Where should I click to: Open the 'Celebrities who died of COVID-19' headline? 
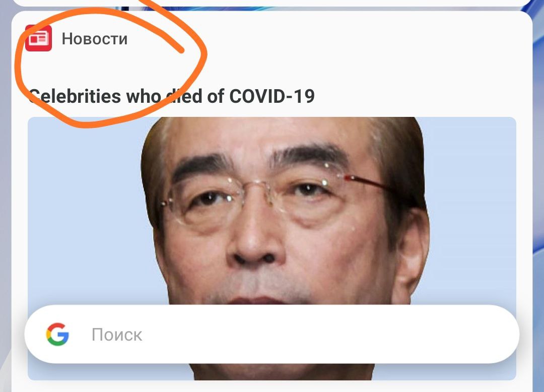tap(171, 96)
